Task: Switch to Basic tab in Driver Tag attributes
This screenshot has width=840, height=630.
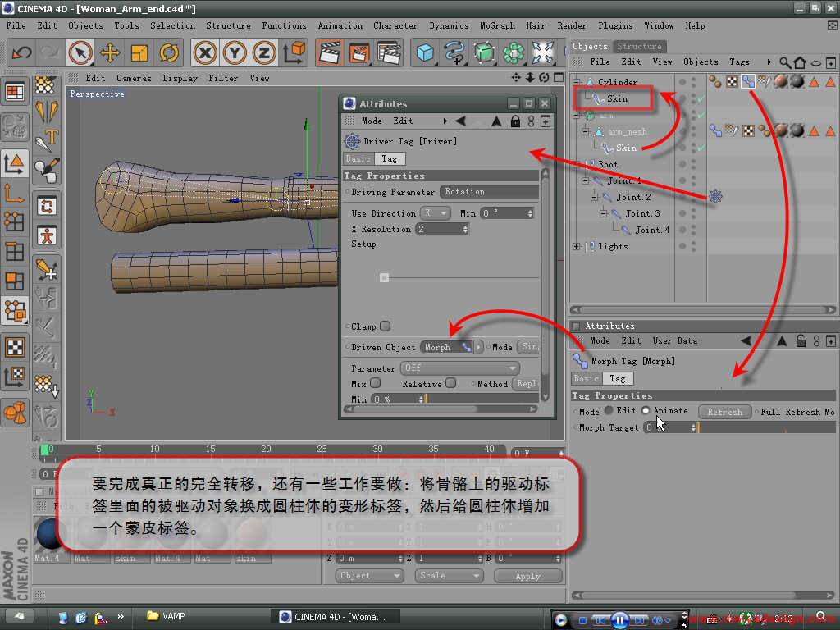Action: [358, 158]
